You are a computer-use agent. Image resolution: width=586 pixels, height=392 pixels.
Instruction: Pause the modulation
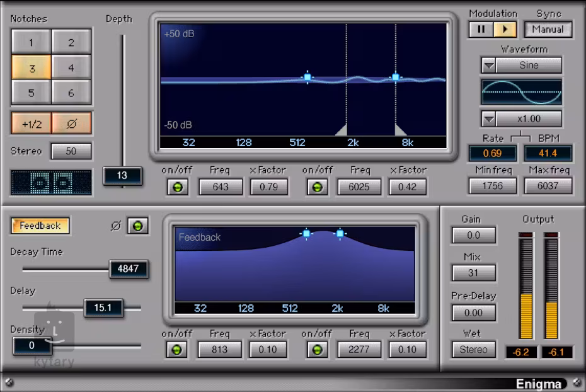[x=481, y=30]
